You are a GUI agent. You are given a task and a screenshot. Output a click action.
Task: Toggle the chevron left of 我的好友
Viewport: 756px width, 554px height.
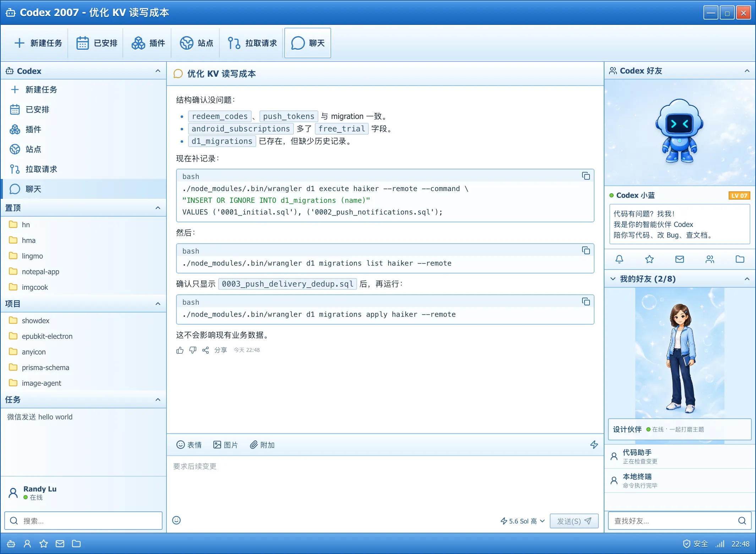tap(613, 279)
